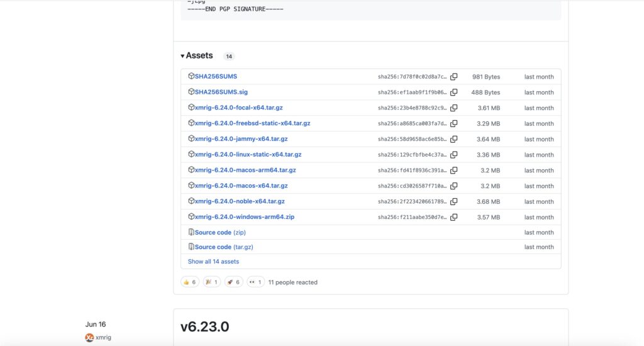Download xmrig-6.24.0-windows-arm64.zip
This screenshot has width=644, height=346.
(245, 217)
